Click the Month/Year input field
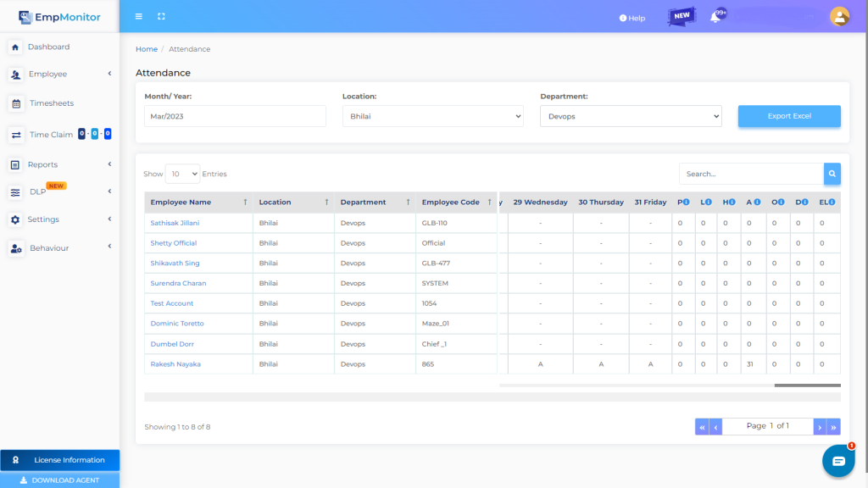This screenshot has height=488, width=868. [x=236, y=116]
